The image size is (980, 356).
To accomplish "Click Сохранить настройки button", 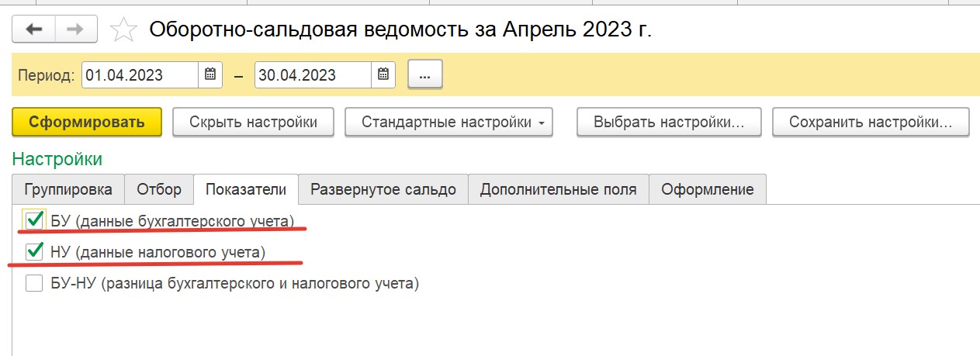I will point(871,123).
